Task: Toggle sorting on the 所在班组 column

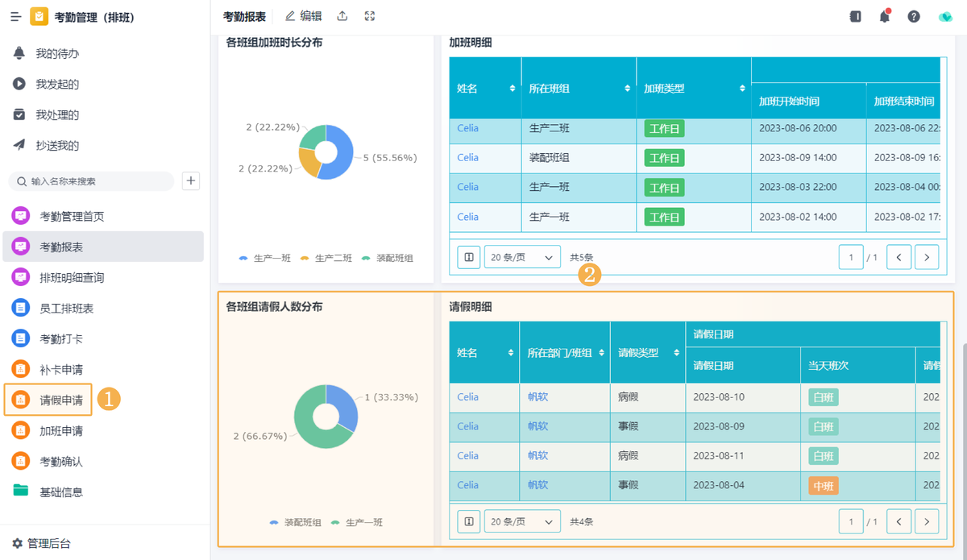Action: (x=627, y=88)
